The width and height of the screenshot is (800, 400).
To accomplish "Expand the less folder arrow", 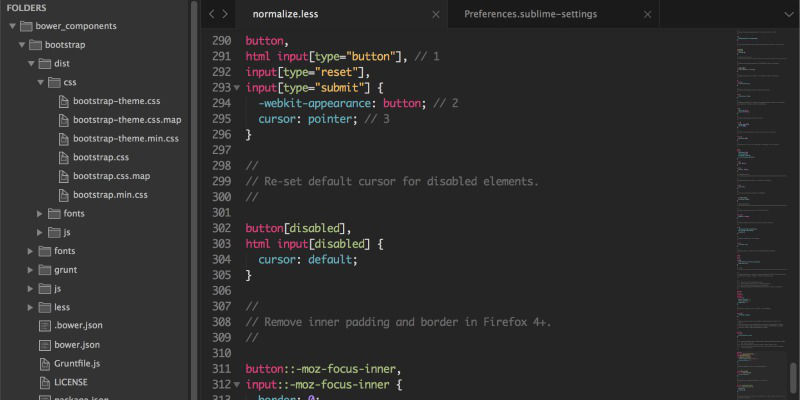I will point(31,308).
